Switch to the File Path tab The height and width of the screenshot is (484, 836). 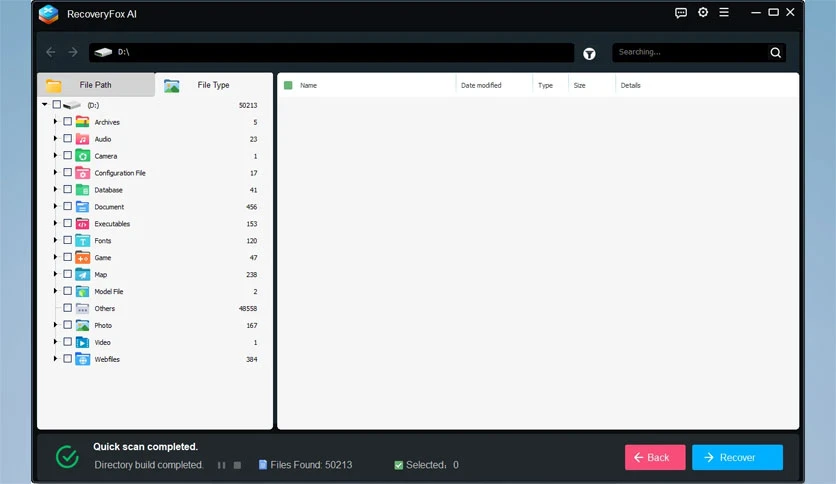coord(96,85)
